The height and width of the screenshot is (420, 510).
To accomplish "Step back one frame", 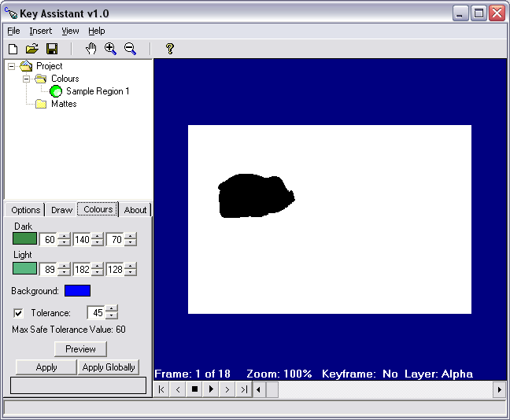I will (178, 389).
